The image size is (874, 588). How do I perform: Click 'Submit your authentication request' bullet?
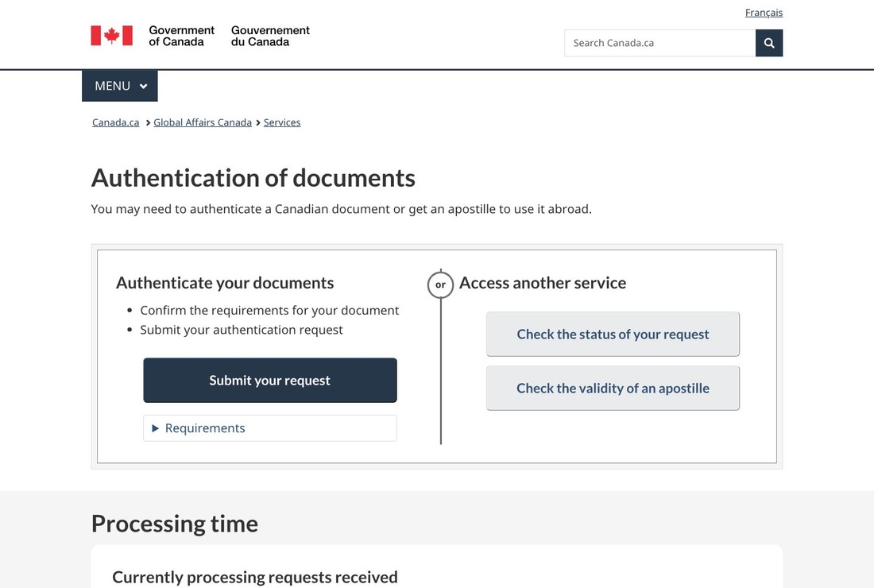pyautogui.click(x=242, y=330)
